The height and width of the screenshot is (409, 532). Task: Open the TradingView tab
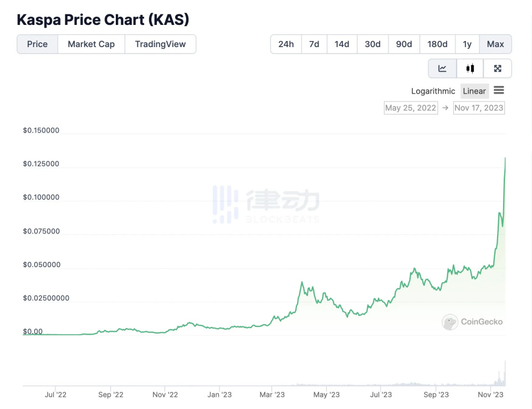(x=160, y=44)
